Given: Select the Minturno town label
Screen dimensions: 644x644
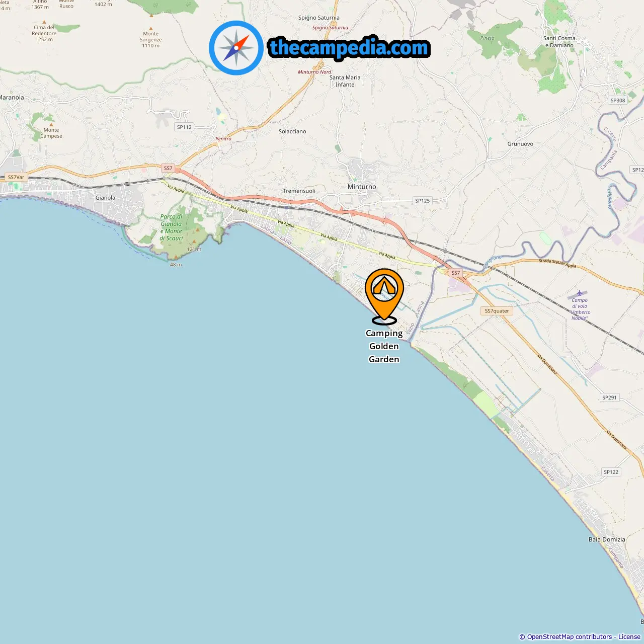Looking at the screenshot, I should tap(362, 187).
